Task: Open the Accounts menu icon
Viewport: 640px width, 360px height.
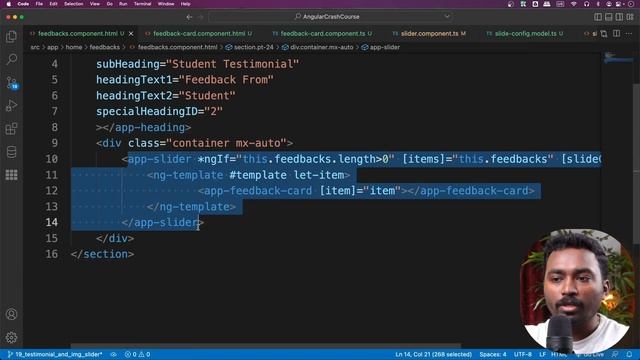Action: point(11,314)
